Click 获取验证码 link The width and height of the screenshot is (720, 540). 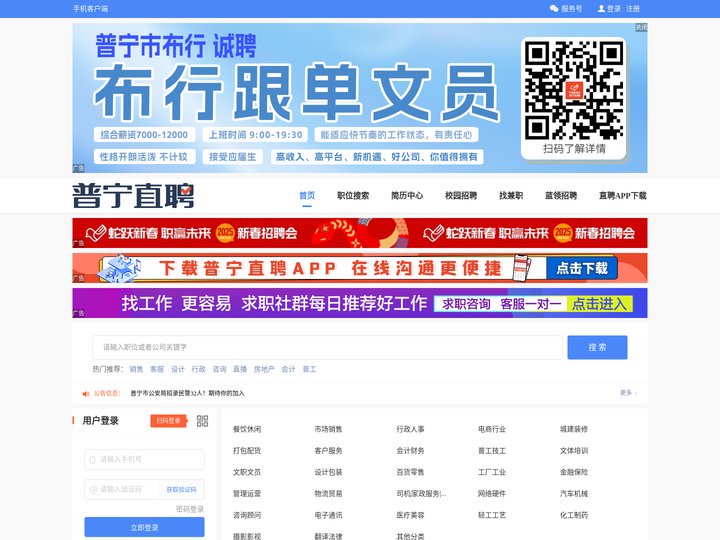(181, 489)
